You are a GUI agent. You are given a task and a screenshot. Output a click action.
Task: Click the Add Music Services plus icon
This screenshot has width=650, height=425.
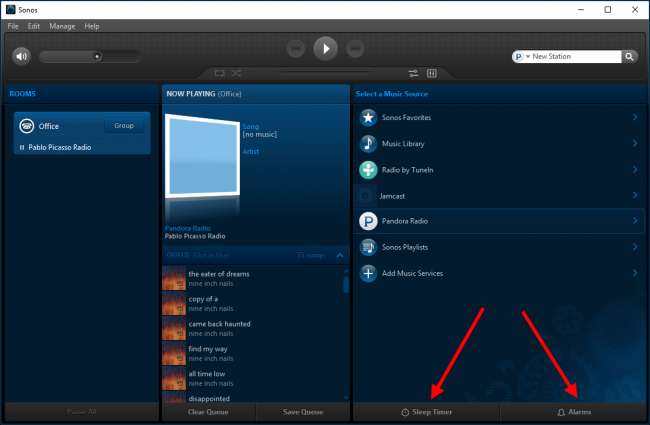368,273
